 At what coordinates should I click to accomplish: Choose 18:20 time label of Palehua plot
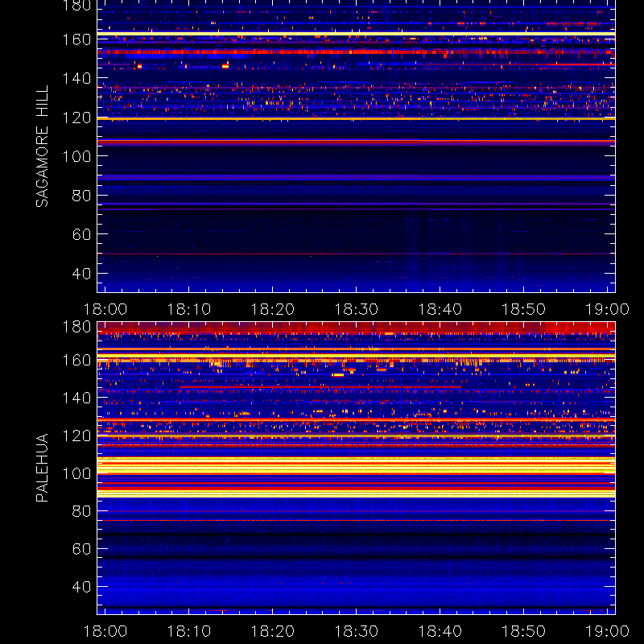click(273, 631)
